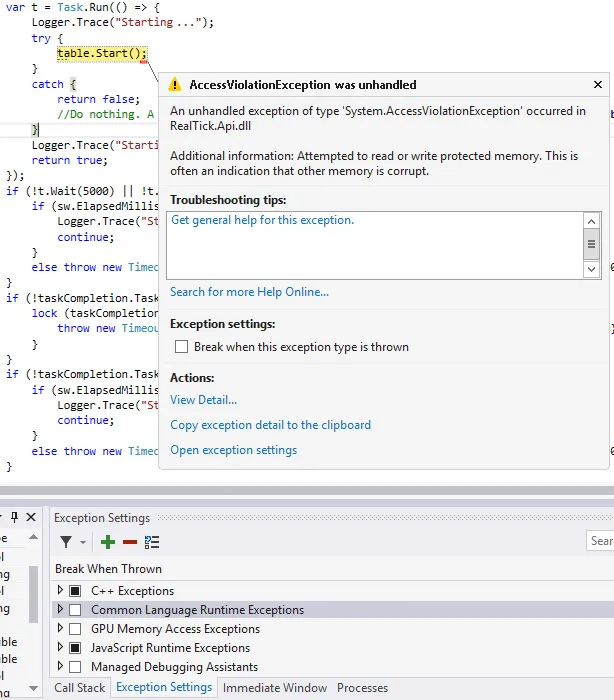Click Get general help for this exception
Image resolution: width=614 pixels, height=700 pixels.
pyautogui.click(x=263, y=220)
